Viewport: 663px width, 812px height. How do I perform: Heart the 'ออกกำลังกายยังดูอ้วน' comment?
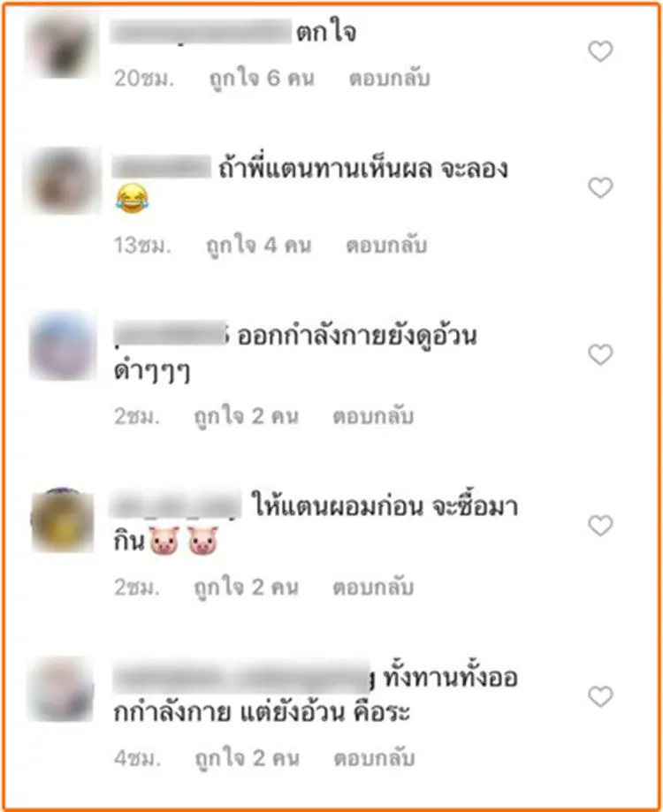coord(600,354)
